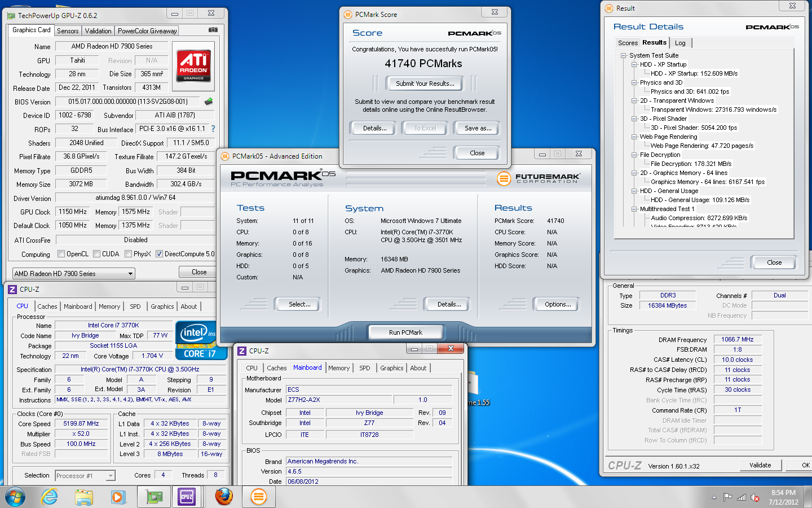Screen dimensions: 812x508
Task: Show hidden tray icons arrow
Action: 714,497
